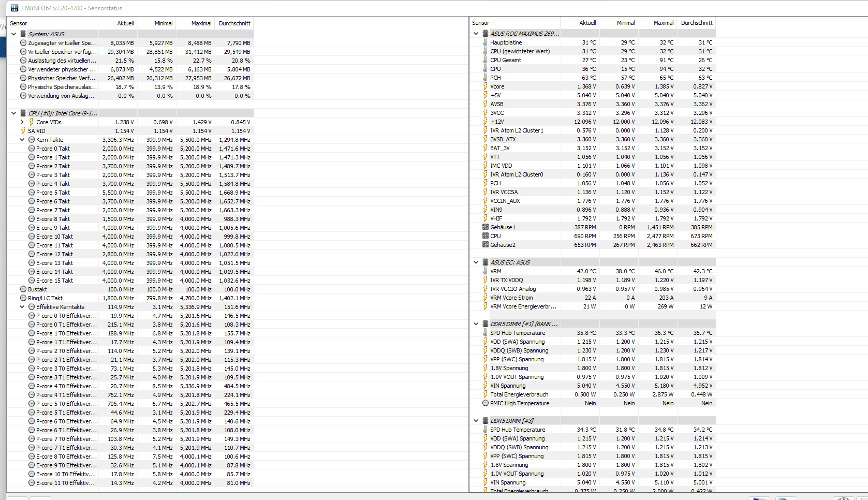Select the 3VSB_ATX voltage row

point(593,139)
